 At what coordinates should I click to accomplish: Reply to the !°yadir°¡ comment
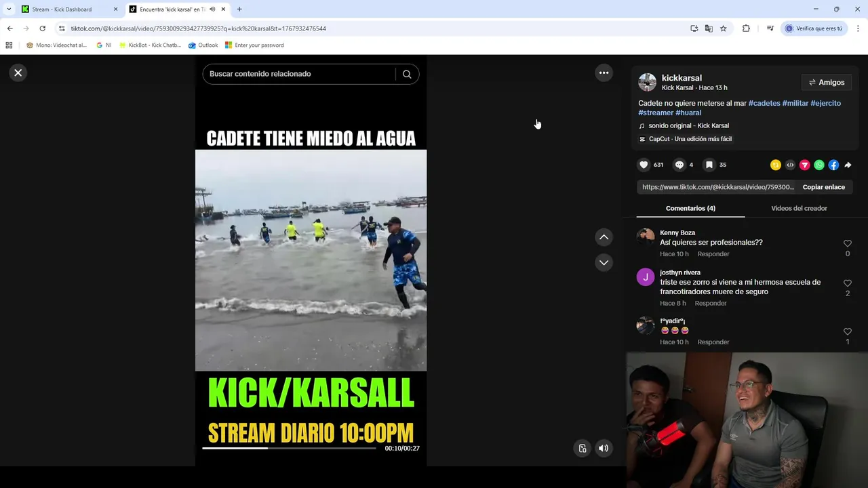click(713, 342)
